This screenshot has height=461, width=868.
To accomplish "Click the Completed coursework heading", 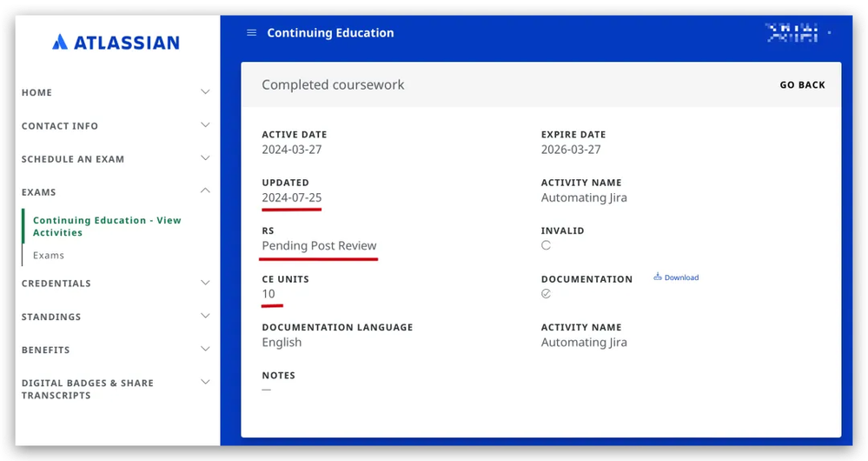I will coord(333,84).
